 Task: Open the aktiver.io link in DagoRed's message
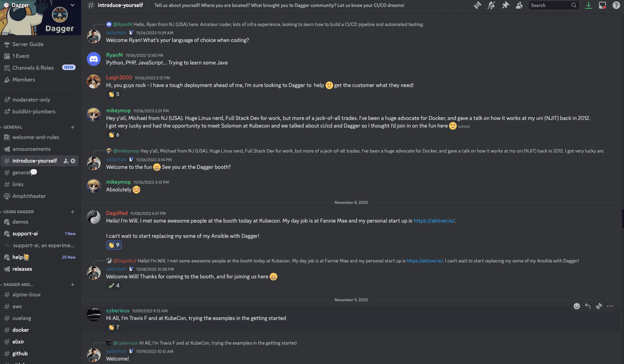tap(434, 221)
